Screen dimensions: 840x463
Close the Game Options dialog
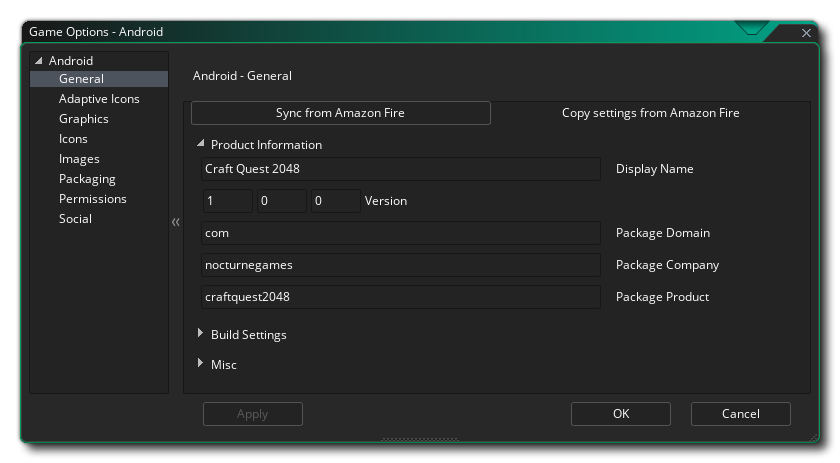pos(806,33)
